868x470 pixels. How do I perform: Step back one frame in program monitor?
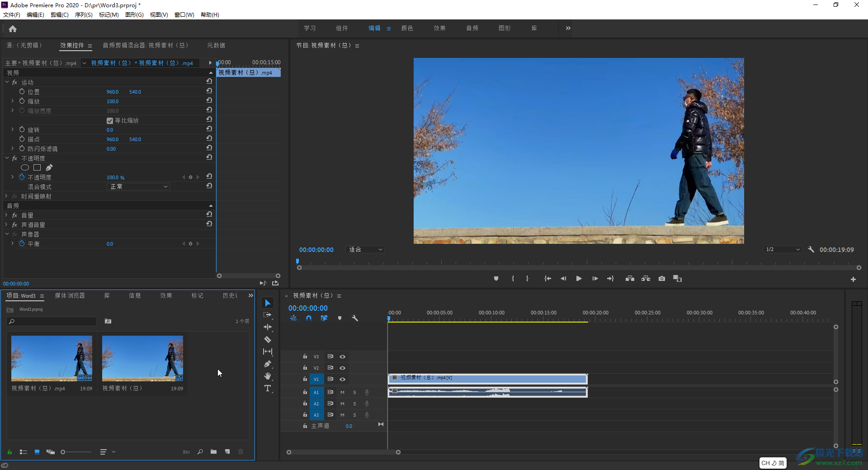pos(563,279)
